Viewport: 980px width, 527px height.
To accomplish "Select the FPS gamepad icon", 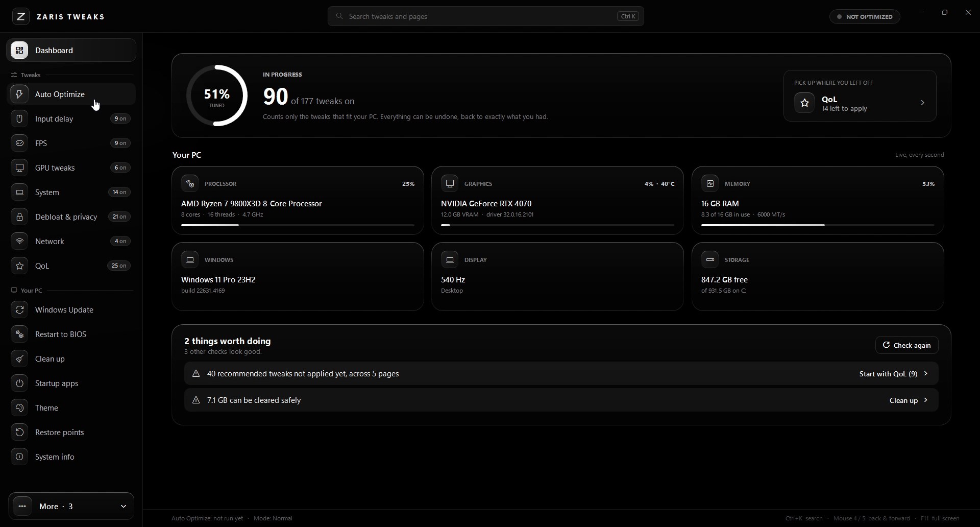I will [19, 143].
